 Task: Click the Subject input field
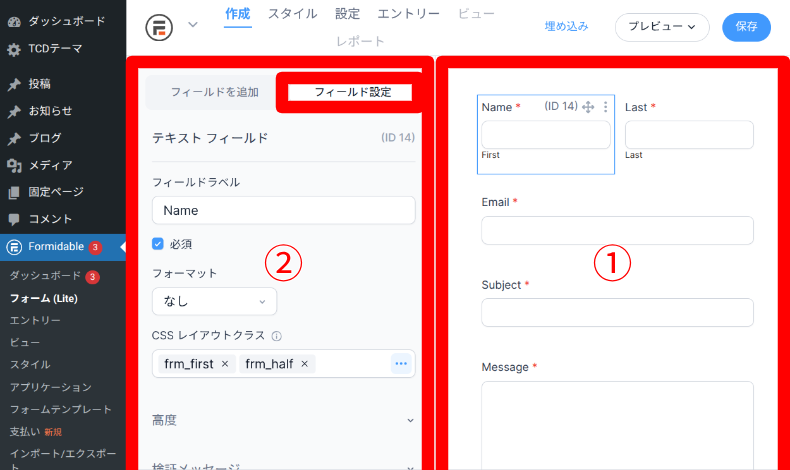click(617, 312)
